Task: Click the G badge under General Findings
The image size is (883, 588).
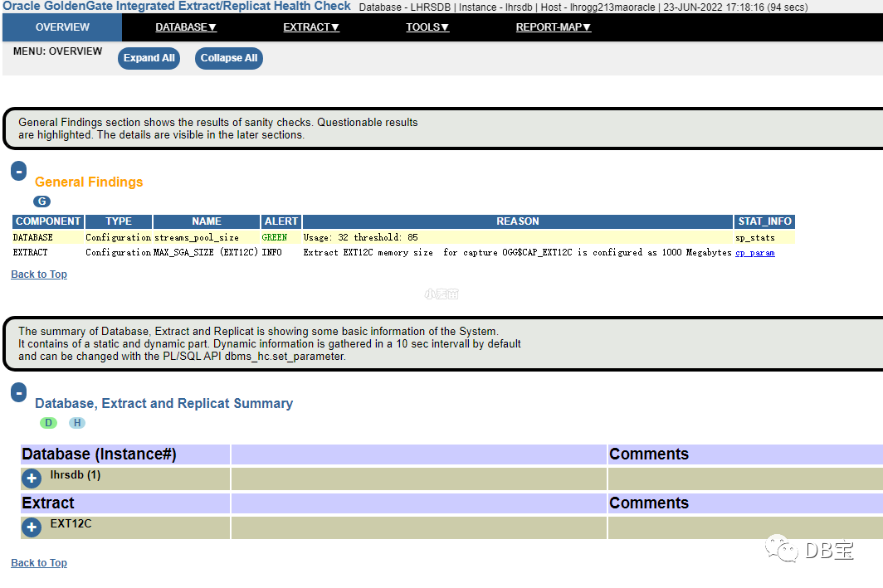Action: [41, 202]
